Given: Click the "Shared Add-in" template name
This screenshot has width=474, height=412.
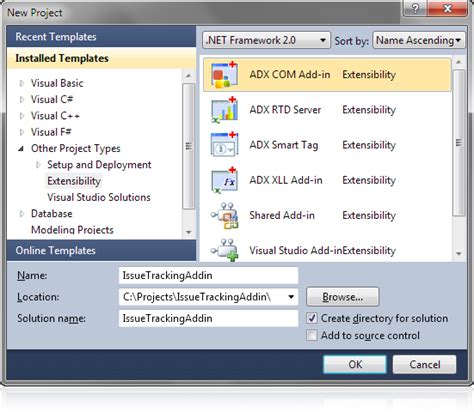Looking at the screenshot, I should 282,215.
